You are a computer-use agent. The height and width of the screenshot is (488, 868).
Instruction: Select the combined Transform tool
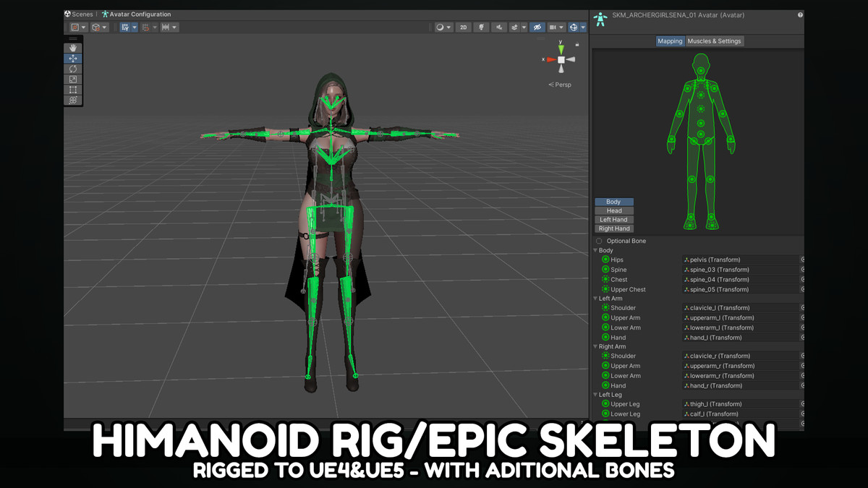73,100
